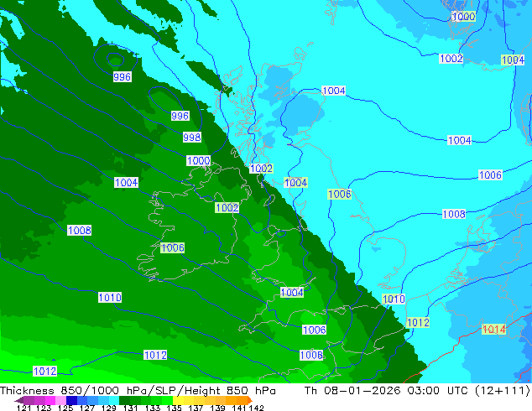This screenshot has width=532, height=411.
Task: Click the 1006 isobar label over Ireland
Action: pyautogui.click(x=173, y=248)
